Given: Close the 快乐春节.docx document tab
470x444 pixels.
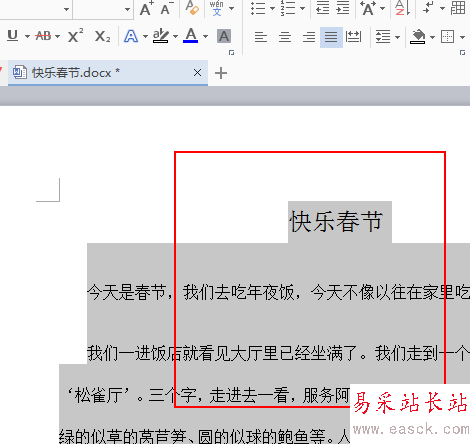Looking at the screenshot, I should point(197,72).
